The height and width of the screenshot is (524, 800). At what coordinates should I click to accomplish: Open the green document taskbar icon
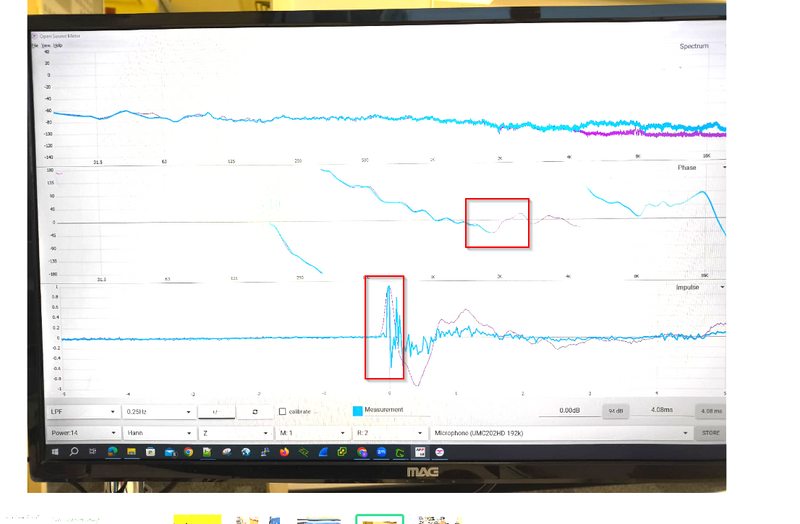207,452
